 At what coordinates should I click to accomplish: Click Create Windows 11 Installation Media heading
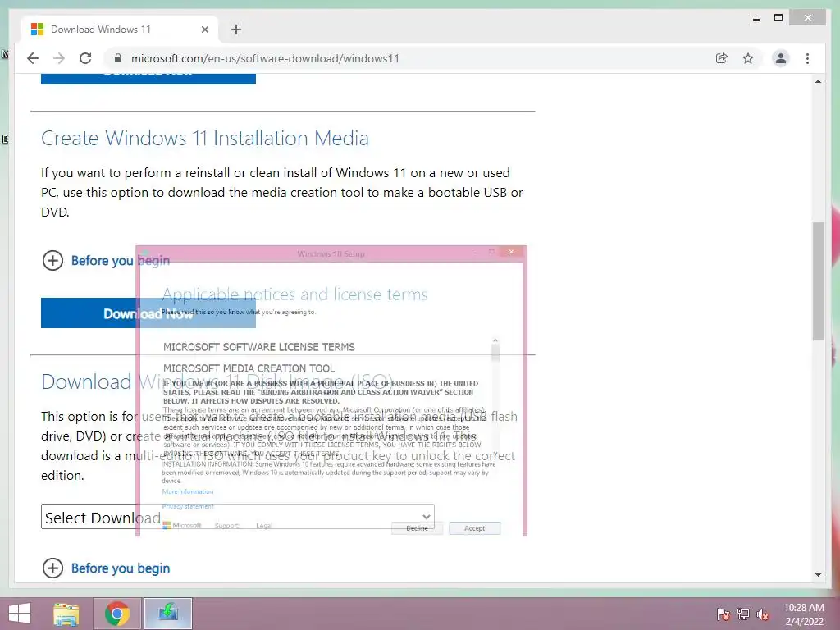click(x=204, y=138)
